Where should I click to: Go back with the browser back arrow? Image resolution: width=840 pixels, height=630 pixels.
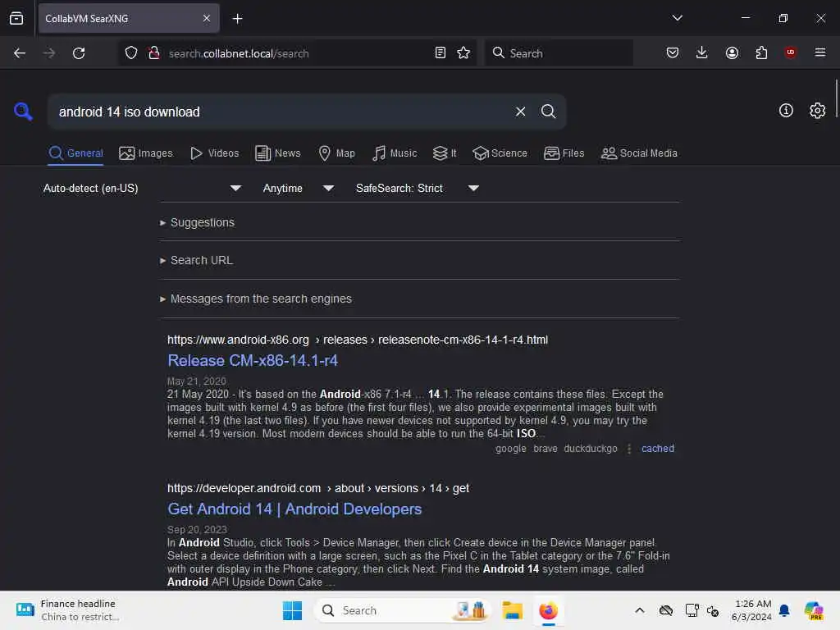click(20, 53)
